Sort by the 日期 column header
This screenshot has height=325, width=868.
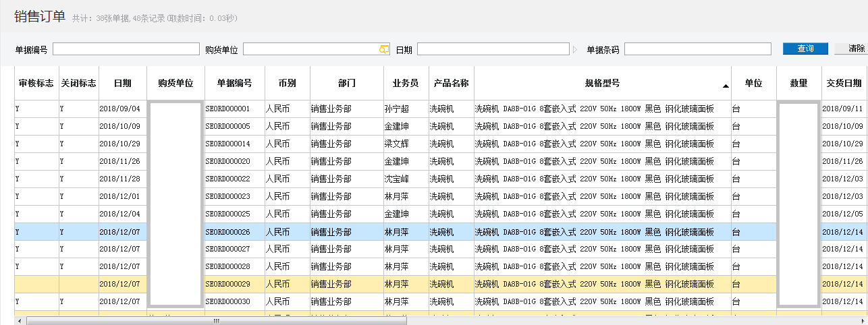point(123,84)
